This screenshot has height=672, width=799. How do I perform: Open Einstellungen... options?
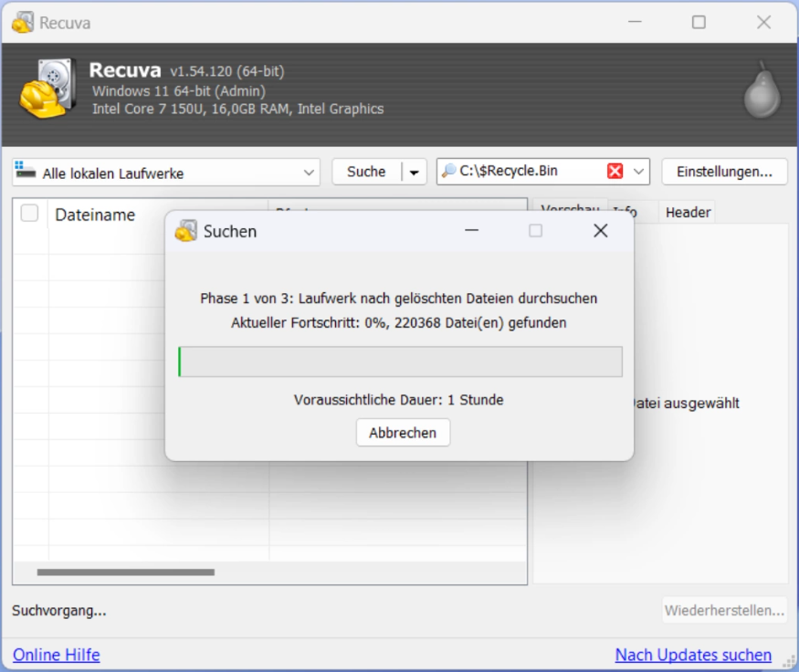point(724,172)
